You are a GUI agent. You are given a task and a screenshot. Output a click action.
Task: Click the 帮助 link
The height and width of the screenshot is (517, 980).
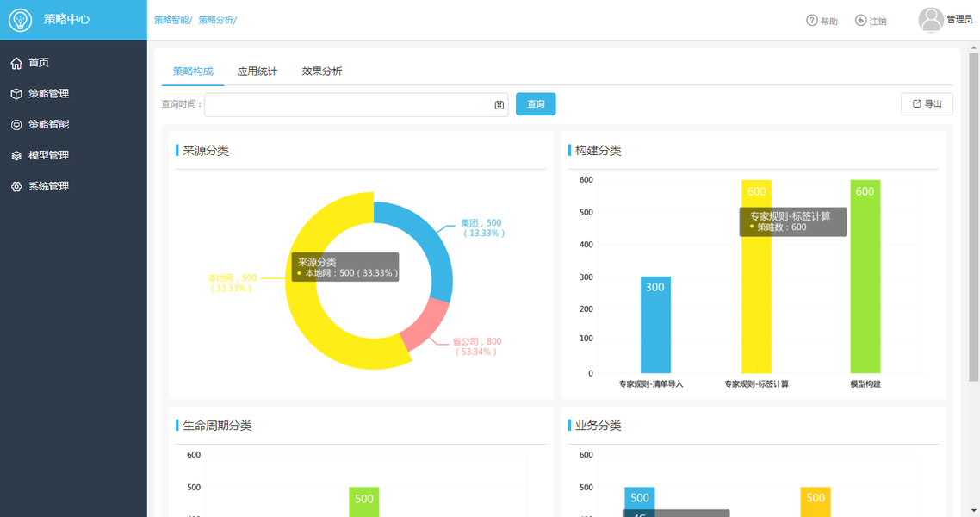[828, 21]
